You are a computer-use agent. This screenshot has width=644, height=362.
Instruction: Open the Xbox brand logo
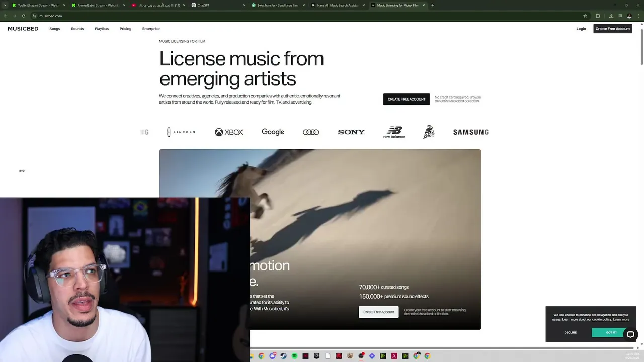point(229,132)
